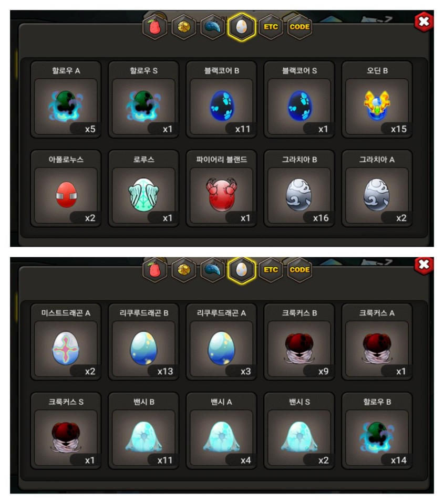The height and width of the screenshot is (504, 444).
Task: Pick the 아폴로누스 red egg
Action: click(x=66, y=188)
